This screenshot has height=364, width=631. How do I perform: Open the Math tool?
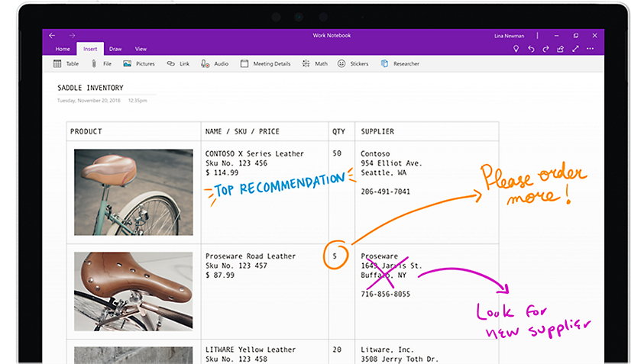(x=315, y=64)
